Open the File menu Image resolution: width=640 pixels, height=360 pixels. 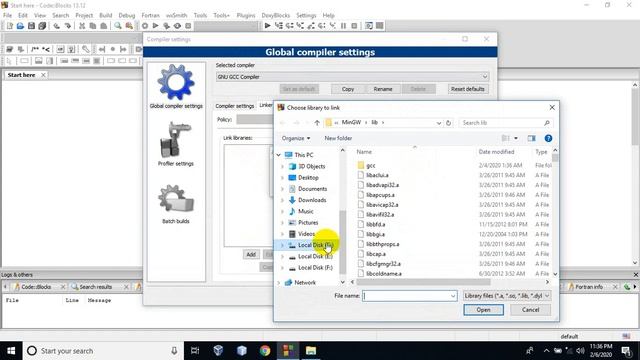7,15
